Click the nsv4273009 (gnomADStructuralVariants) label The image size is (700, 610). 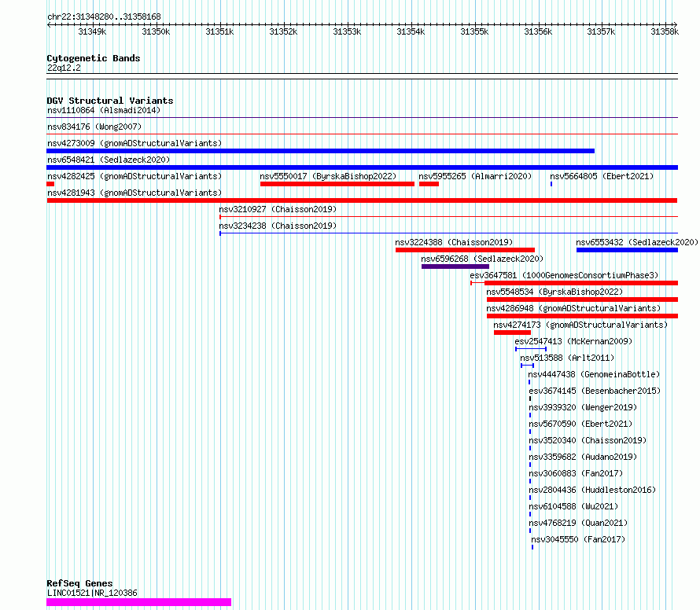click(x=134, y=143)
